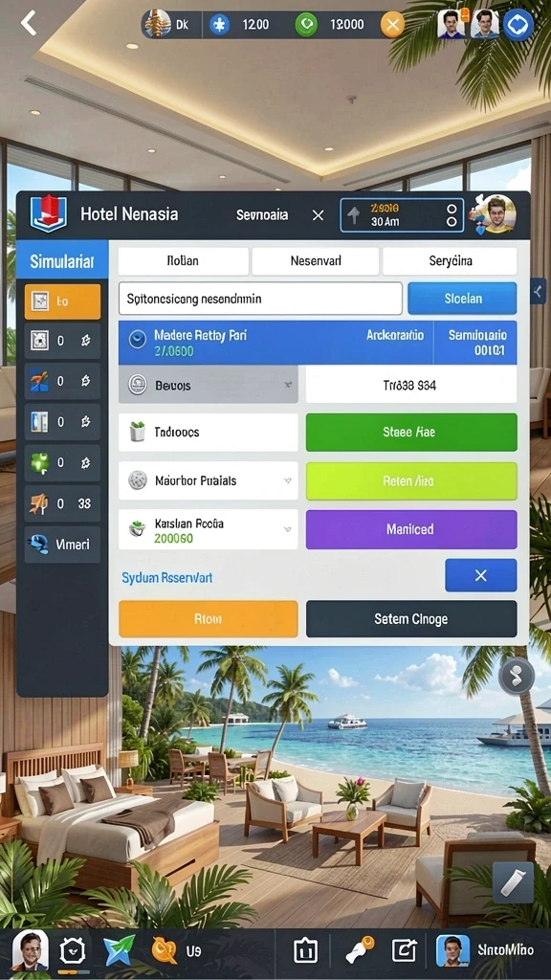Expand the Karsilan Rooila dropdown
551x980 pixels.
(x=287, y=528)
